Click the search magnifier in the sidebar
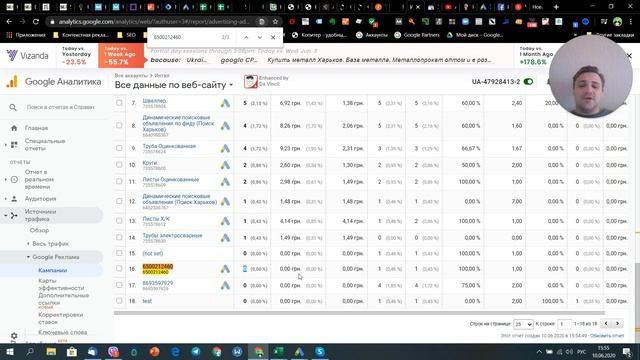Screen dimensions: 640x360 click(x=13, y=107)
